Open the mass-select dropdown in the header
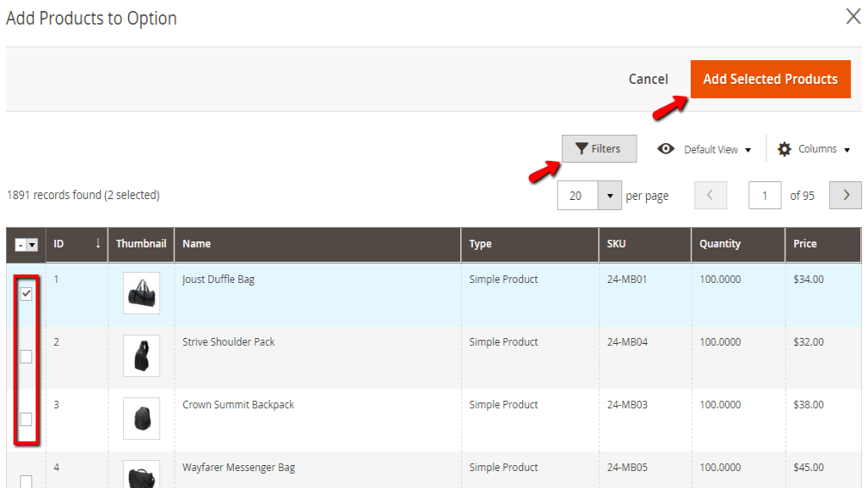 (x=25, y=244)
